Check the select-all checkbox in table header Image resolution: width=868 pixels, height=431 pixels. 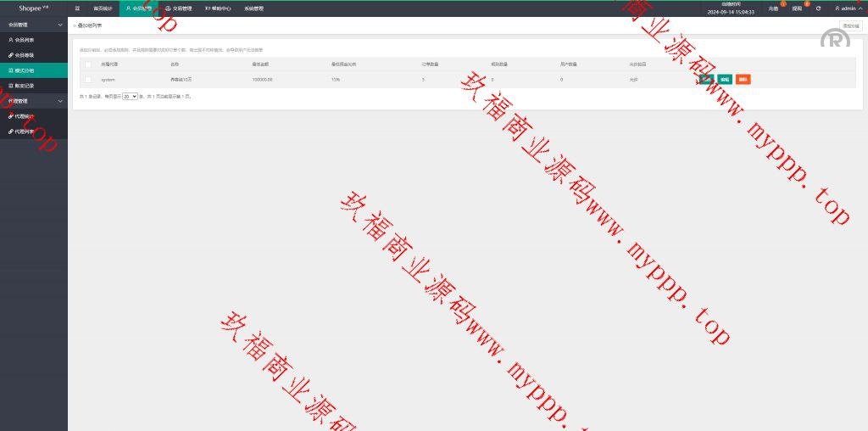[x=87, y=64]
